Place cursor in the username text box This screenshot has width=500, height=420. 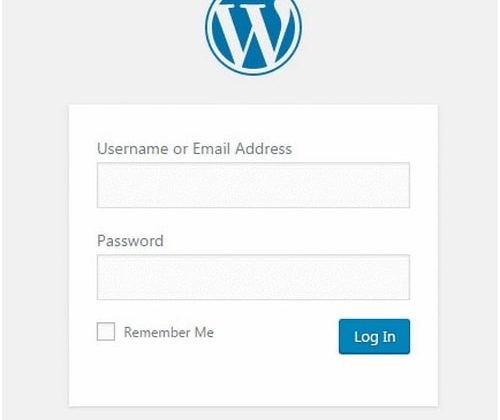[253, 185]
